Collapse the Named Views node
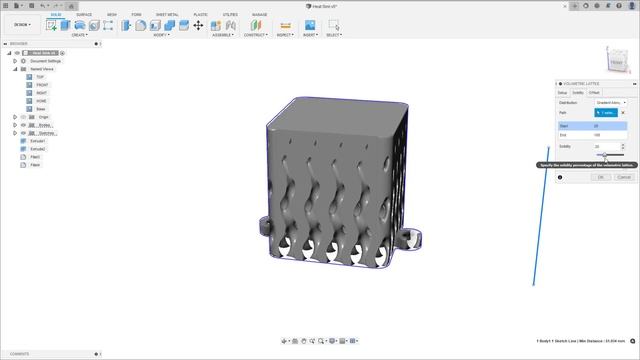The image size is (640, 360). tap(15, 69)
